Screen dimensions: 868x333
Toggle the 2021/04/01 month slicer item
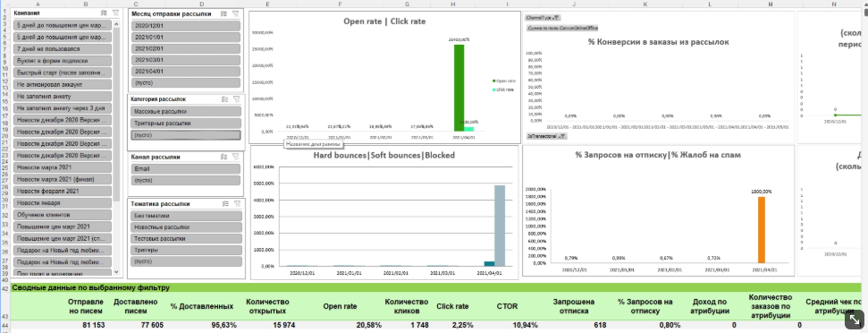pos(186,72)
